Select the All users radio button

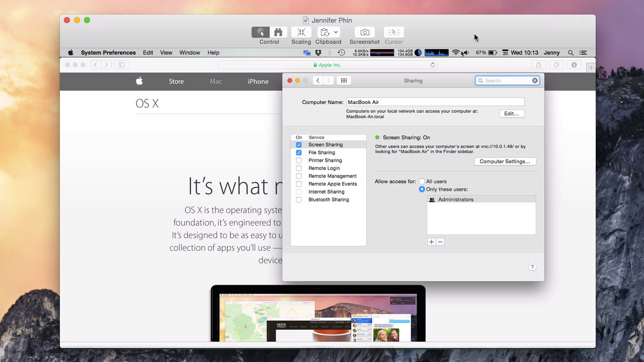pos(422,182)
